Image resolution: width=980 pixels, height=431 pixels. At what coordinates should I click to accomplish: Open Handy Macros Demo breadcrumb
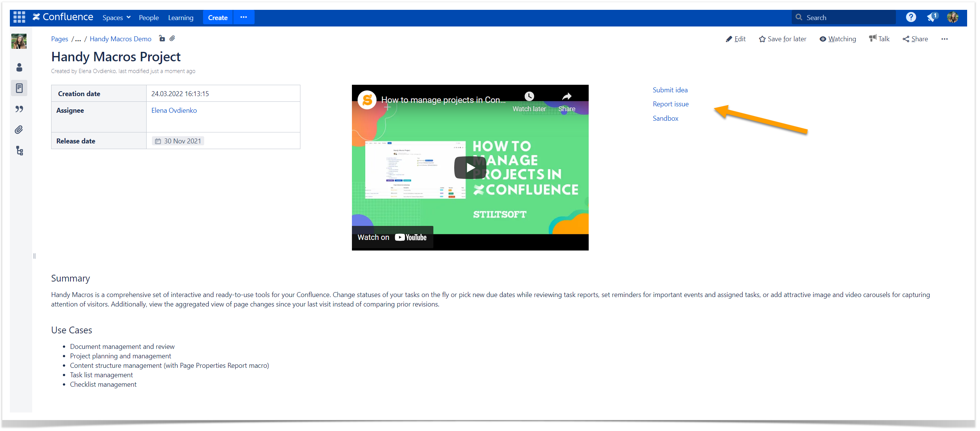point(120,39)
